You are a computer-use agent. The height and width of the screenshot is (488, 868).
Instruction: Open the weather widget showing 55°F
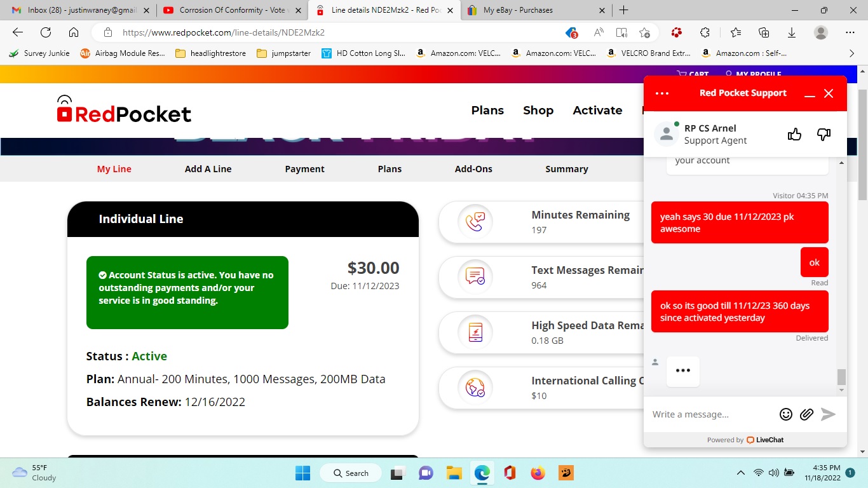click(x=36, y=473)
